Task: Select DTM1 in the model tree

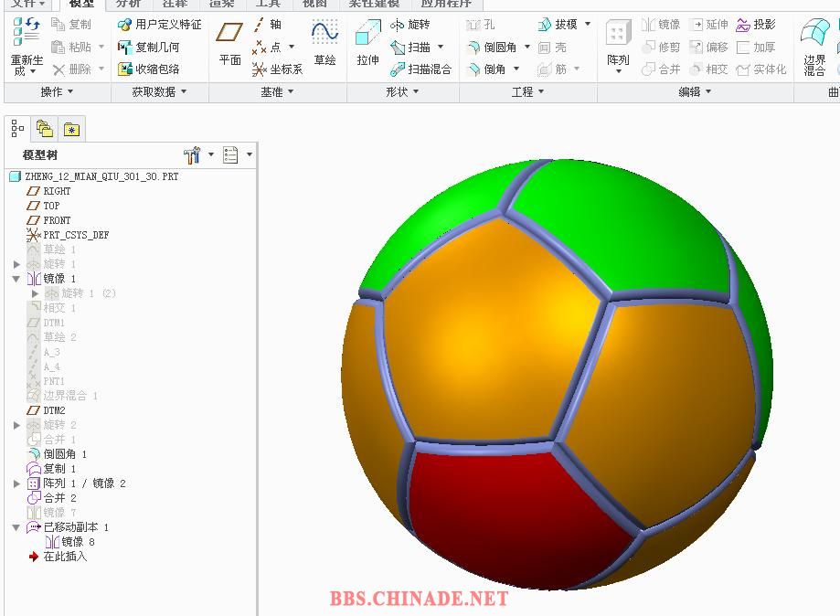Action: pyautogui.click(x=46, y=323)
